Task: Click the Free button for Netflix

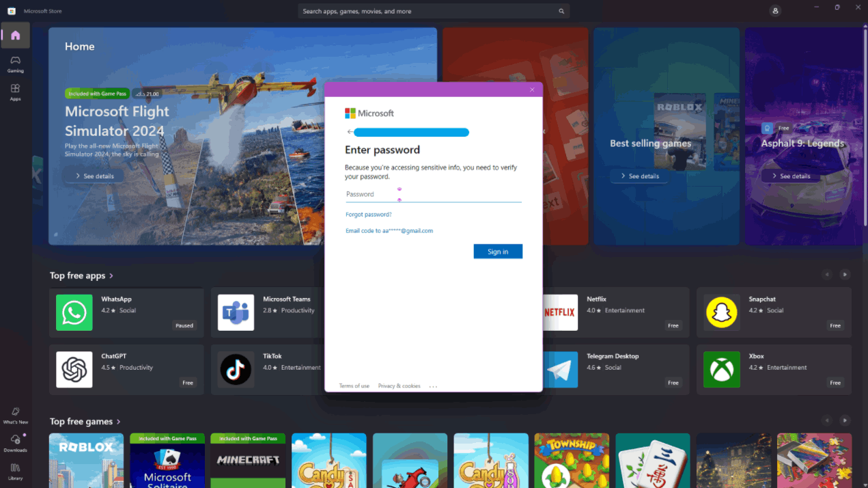Action: click(x=673, y=325)
